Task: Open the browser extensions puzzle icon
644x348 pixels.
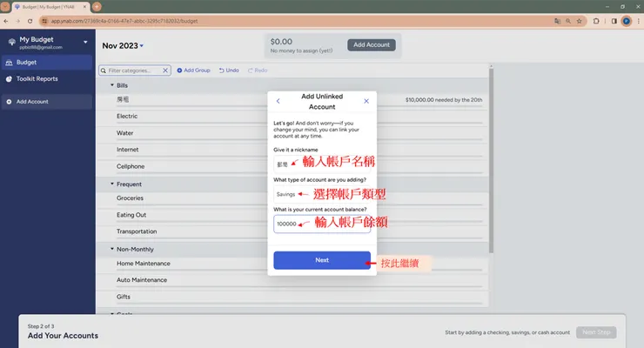Action: (x=596, y=21)
